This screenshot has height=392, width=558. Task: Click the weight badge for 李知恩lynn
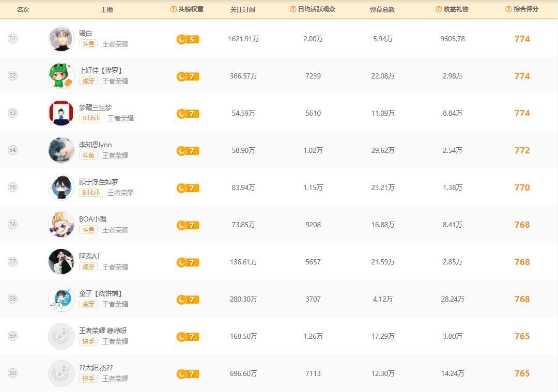188,151
